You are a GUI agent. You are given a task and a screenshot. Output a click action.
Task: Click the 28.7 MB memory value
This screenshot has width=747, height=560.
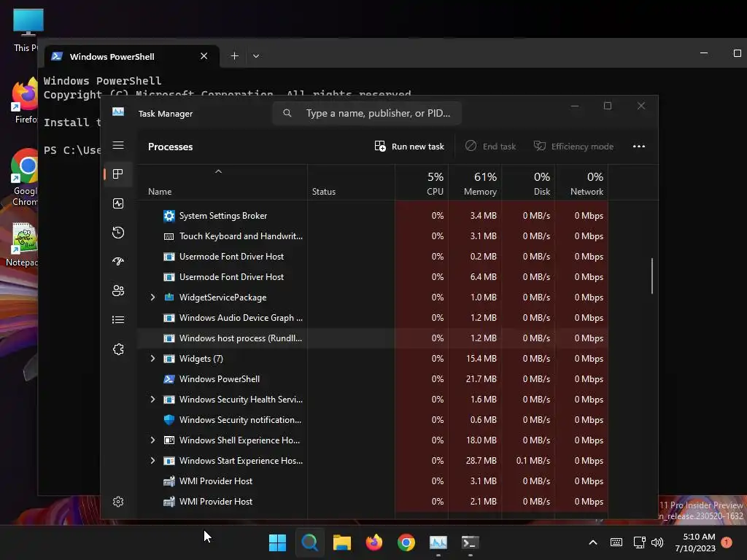tap(481, 461)
